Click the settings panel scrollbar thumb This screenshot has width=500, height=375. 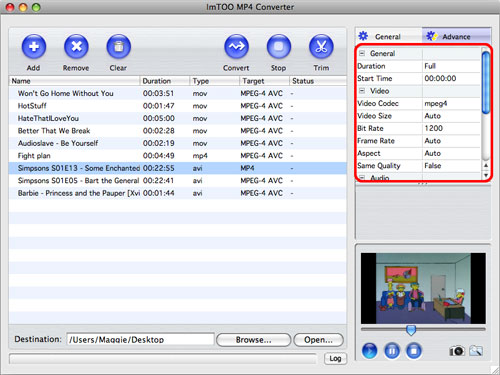[486, 82]
